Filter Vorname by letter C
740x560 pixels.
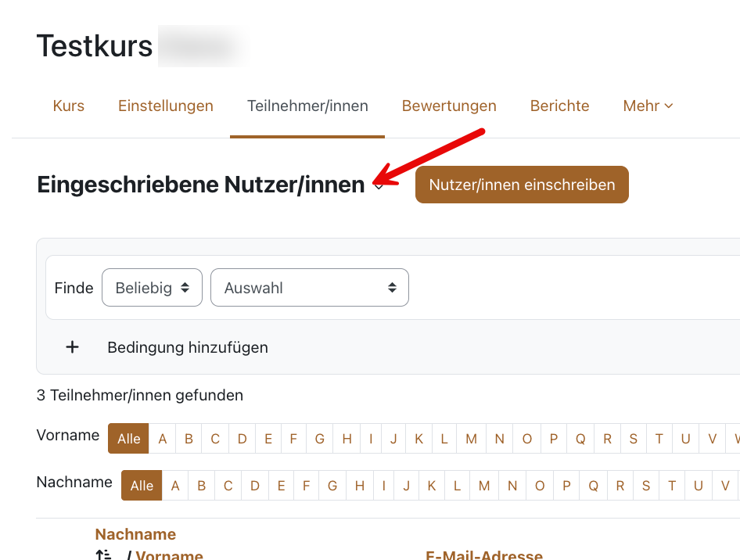point(215,439)
